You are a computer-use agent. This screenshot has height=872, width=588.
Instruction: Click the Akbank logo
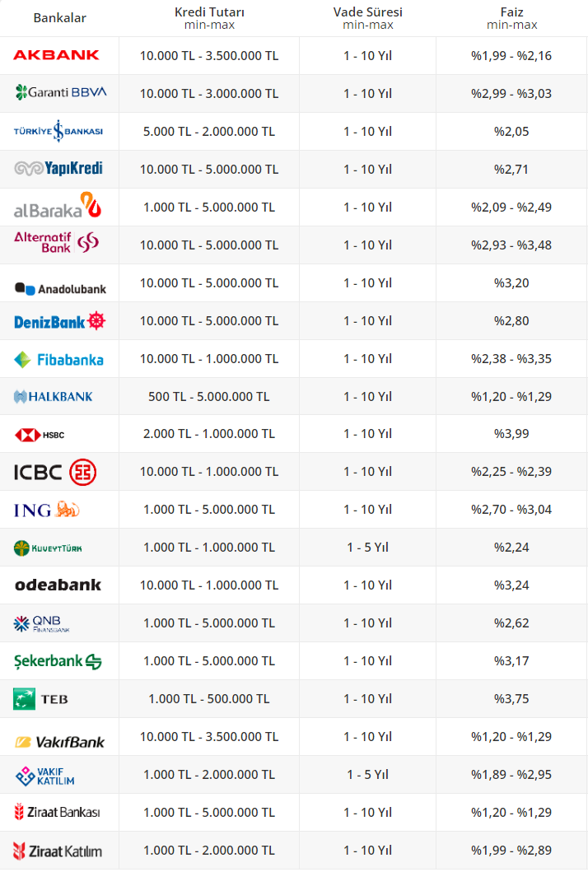click(x=56, y=55)
